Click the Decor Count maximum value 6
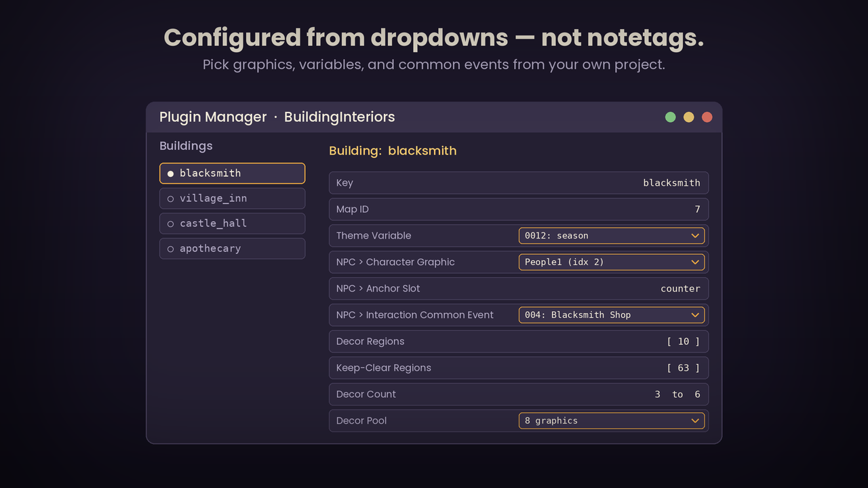Screen dimensions: 868x488 tap(697, 394)
